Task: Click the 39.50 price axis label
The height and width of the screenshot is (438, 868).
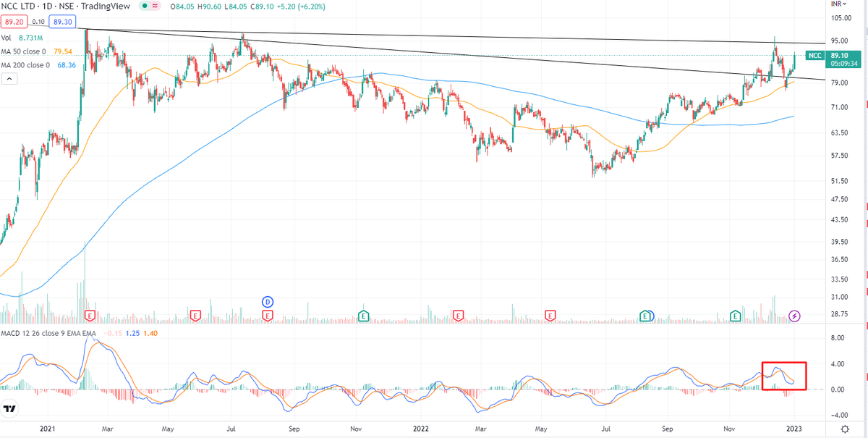Action: coord(839,242)
